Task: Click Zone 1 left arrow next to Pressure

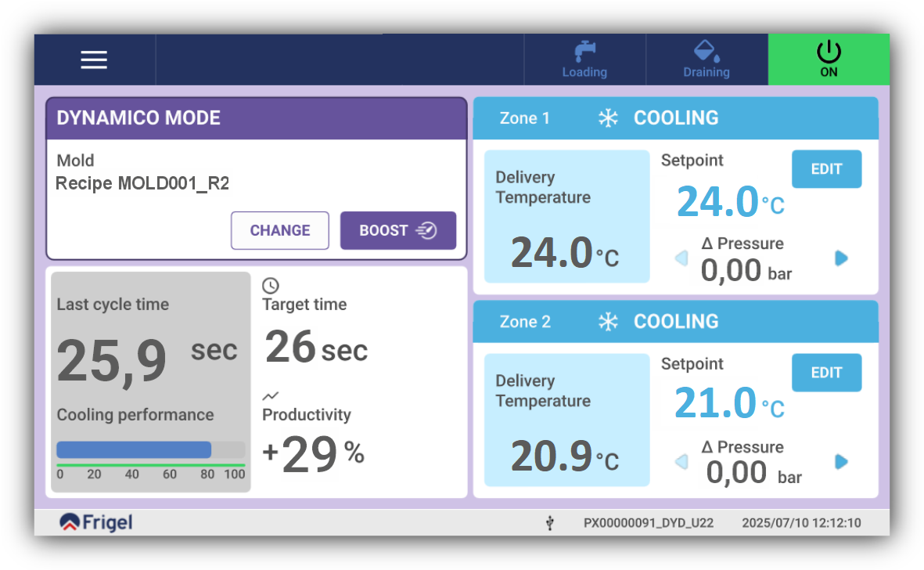Action: point(681,258)
